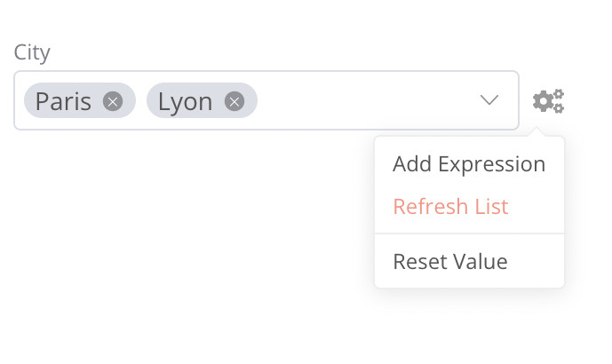Focus the empty area of City field
Viewport: 612px width, 364px height.
coord(364,101)
